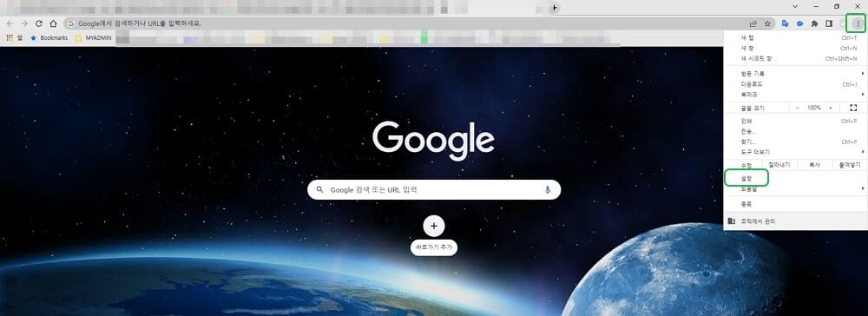Click the Google search input box
This screenshot has width=868, height=316.
[x=434, y=190]
